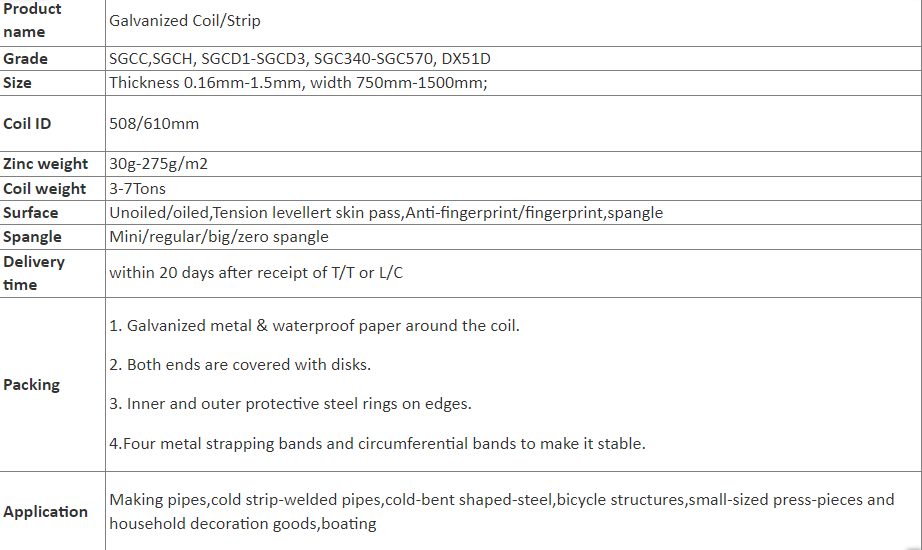Click the "30g-275g/m2" value
The width and height of the screenshot is (922, 550).
[158, 164]
